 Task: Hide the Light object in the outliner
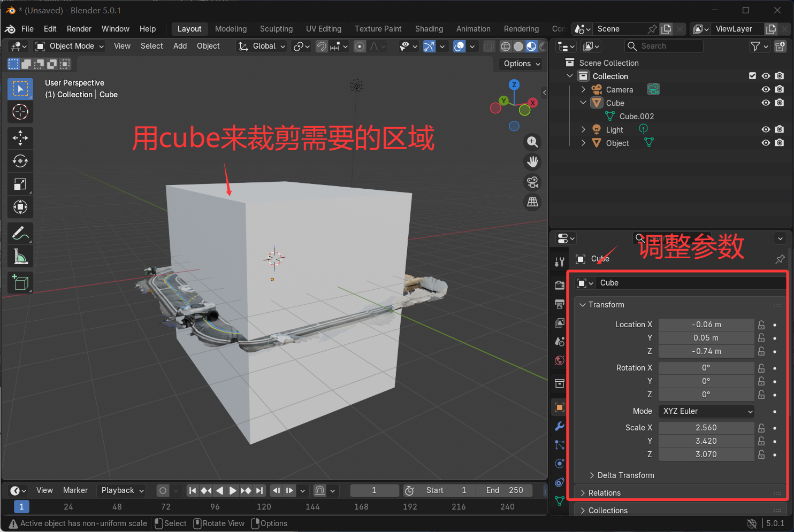click(765, 129)
